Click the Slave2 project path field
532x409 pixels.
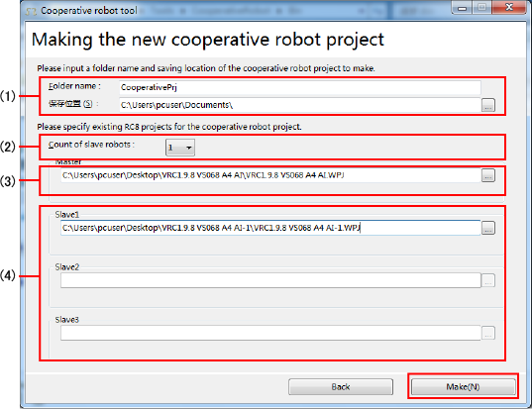(270, 280)
